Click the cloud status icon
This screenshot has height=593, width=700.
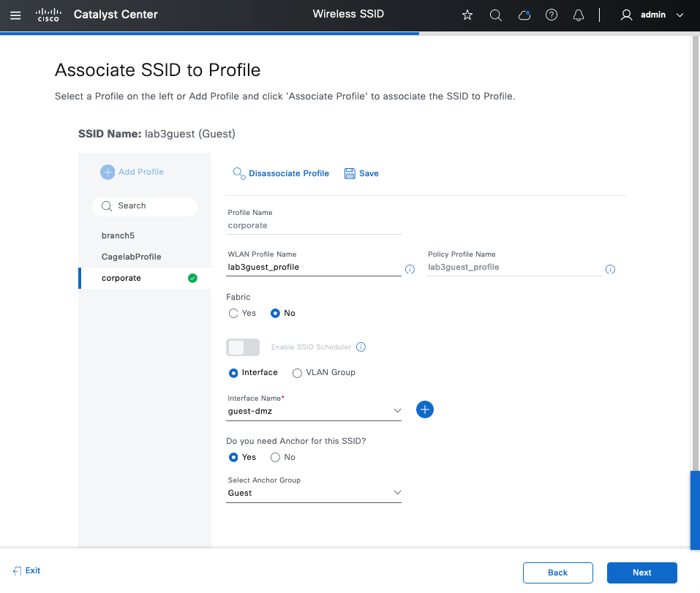[524, 15]
